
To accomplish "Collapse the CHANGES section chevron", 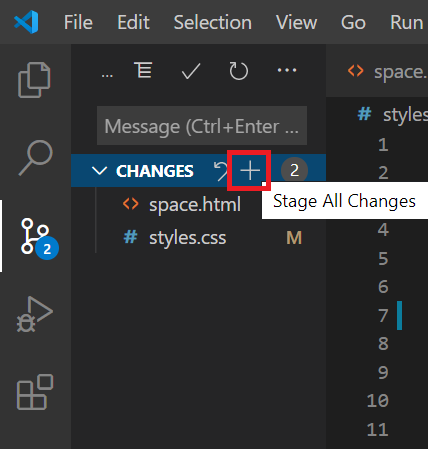I will [x=99, y=171].
